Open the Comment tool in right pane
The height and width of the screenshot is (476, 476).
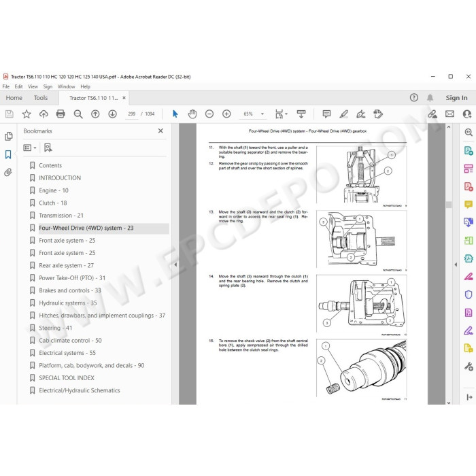[x=468, y=204]
